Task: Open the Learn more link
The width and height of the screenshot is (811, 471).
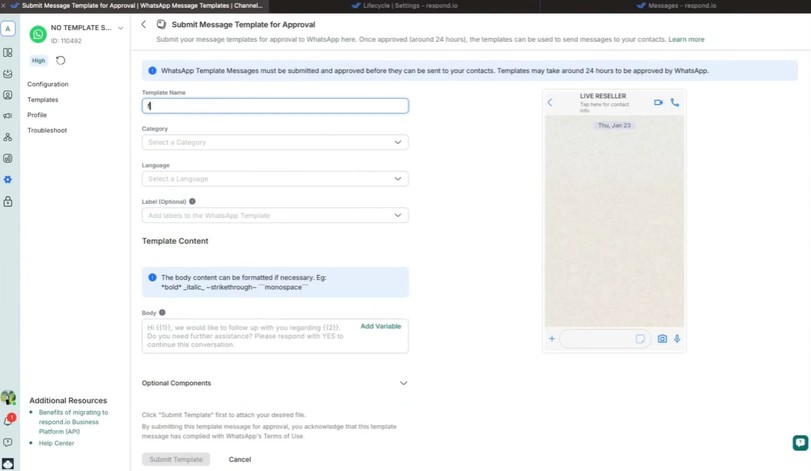Action: point(686,39)
